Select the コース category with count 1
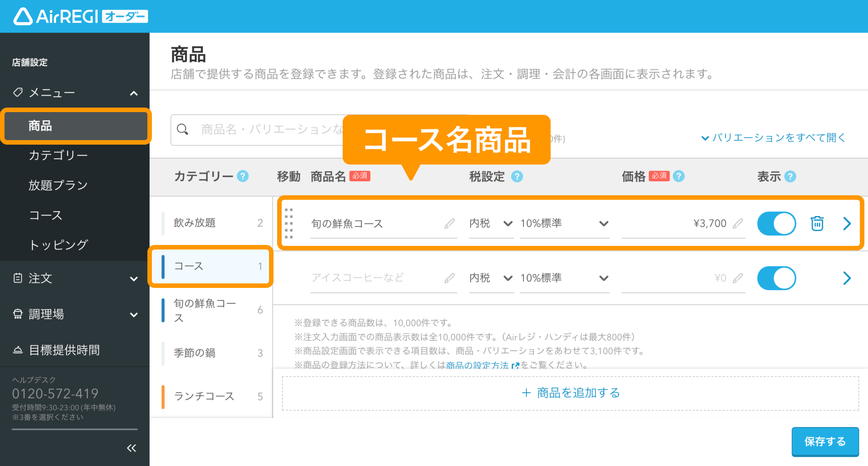Viewport: 868px width, 466px height. (211, 266)
